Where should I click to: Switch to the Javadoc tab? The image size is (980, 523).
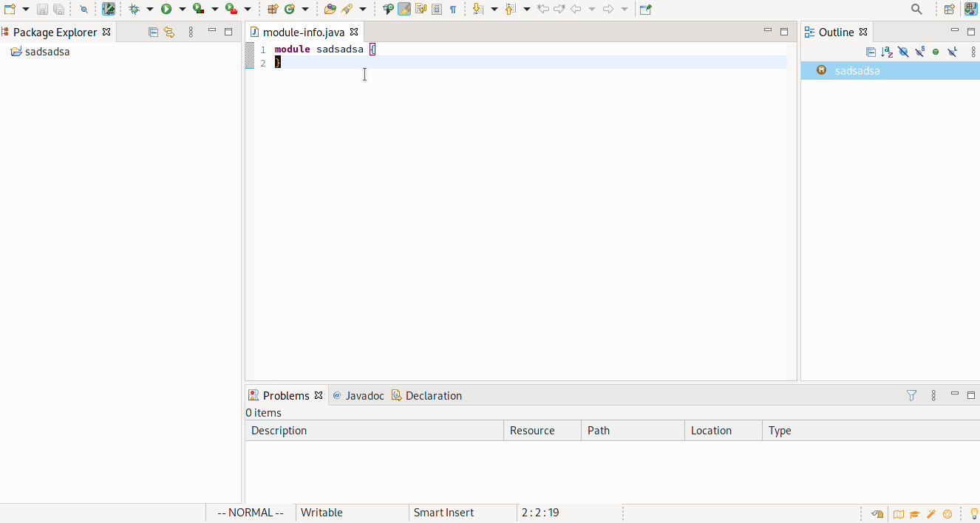point(358,395)
